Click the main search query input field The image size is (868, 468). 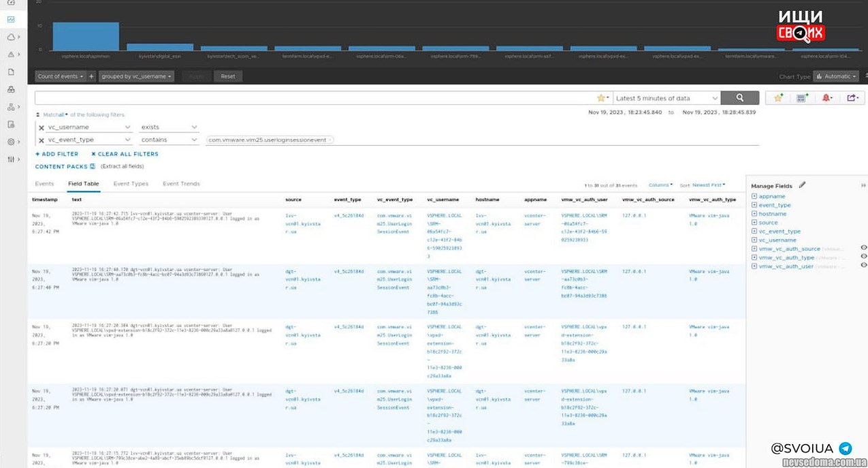[x=313, y=98]
